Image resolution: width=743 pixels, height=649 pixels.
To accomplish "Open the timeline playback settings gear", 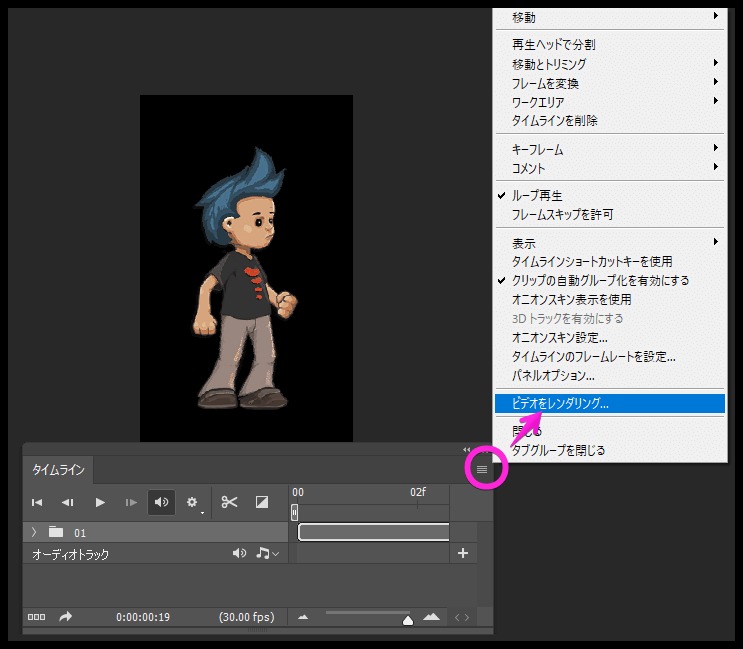I will coord(193,502).
